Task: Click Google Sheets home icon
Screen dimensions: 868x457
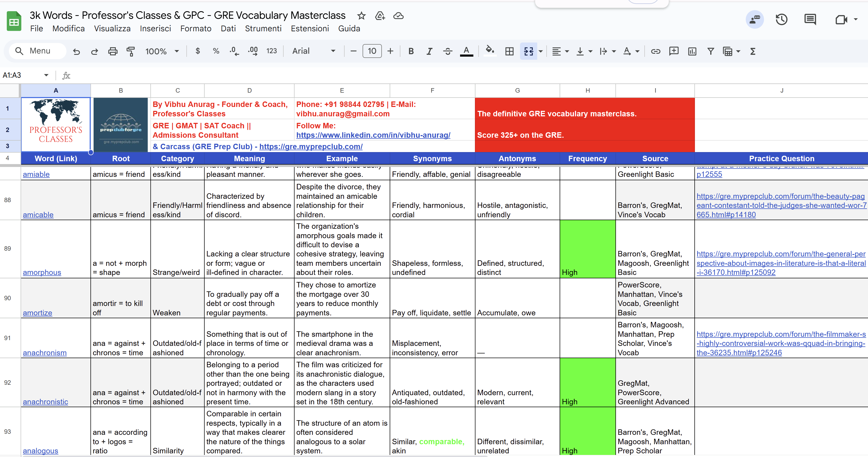Action: tap(14, 21)
